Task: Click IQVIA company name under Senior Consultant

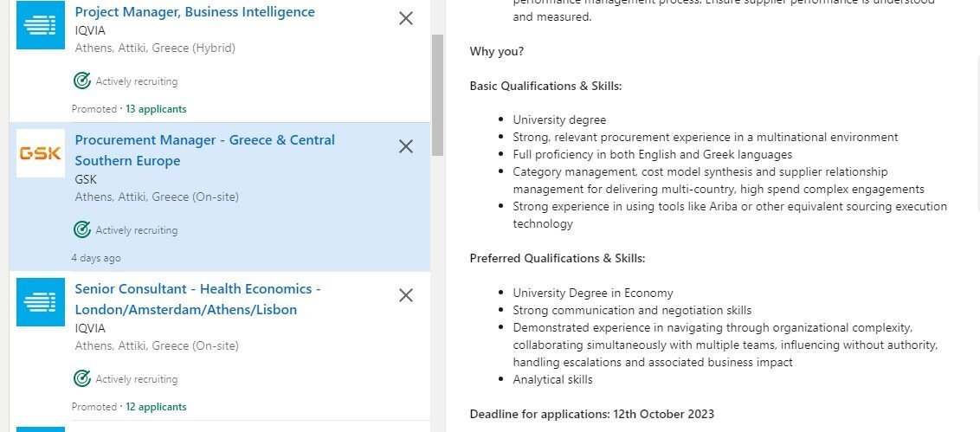Action: click(x=90, y=328)
